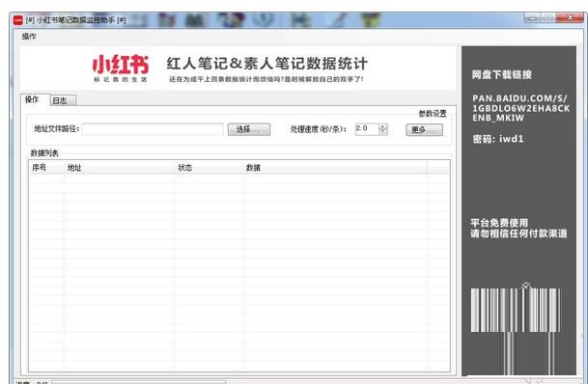The image size is (588, 384).
Task: Minimize the 小红书笔记数据监控助手 window
Action: [x=533, y=17]
